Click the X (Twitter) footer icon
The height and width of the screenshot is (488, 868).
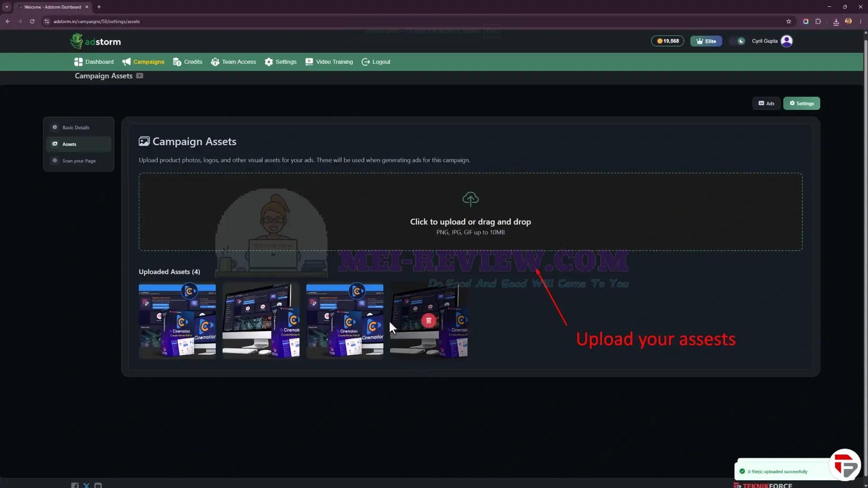[x=86, y=485]
